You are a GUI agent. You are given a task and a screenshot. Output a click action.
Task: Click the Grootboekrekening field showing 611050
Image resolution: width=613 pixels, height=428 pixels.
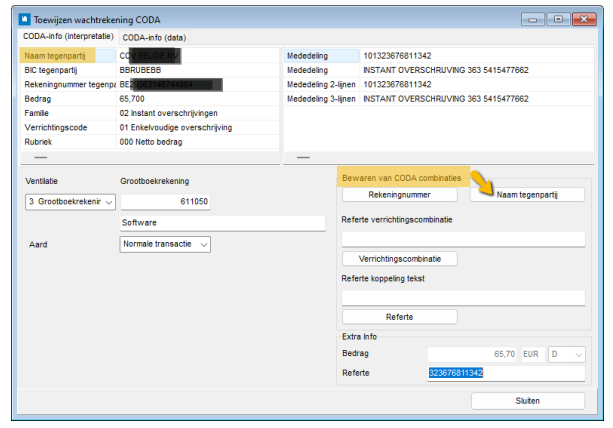tap(165, 202)
